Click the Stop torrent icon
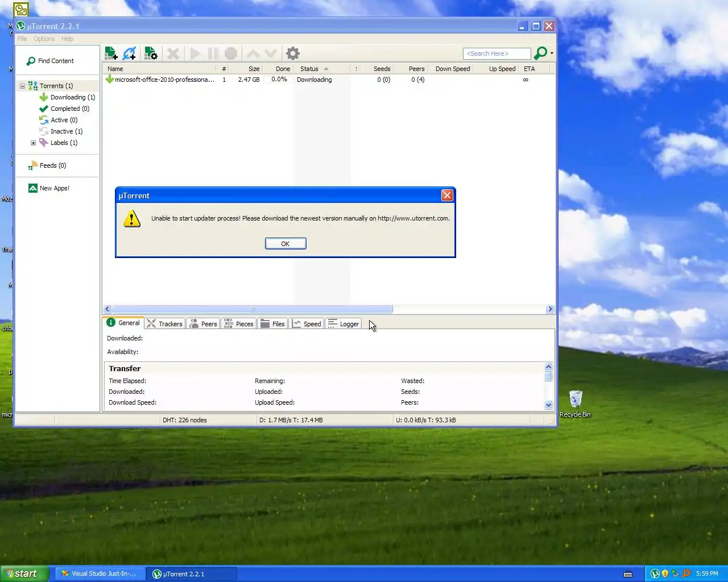 click(x=231, y=53)
